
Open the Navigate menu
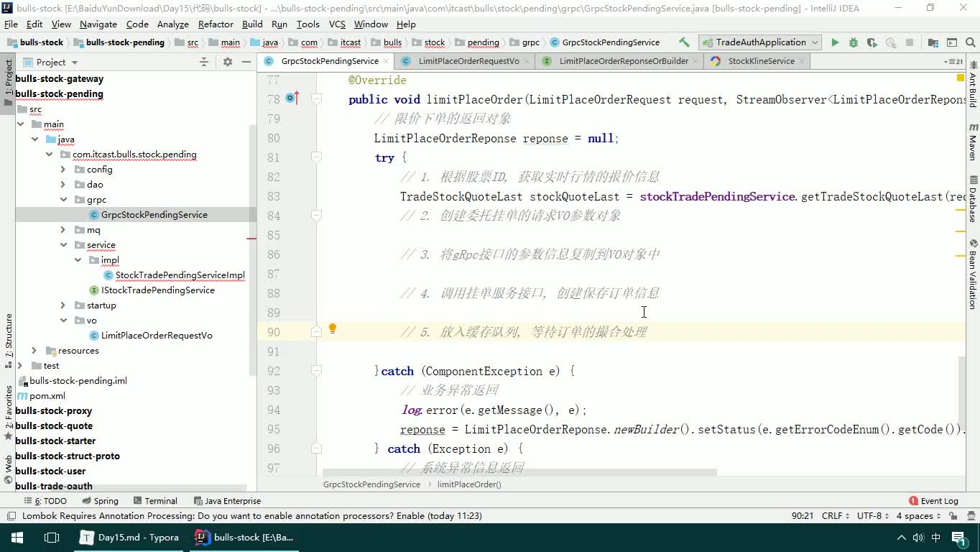(x=98, y=24)
